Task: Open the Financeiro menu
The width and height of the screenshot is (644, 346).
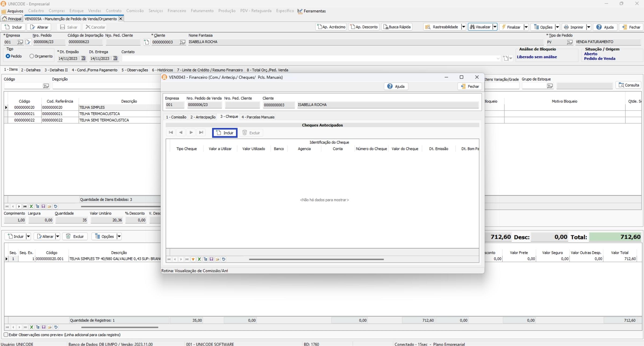Action: click(x=177, y=11)
